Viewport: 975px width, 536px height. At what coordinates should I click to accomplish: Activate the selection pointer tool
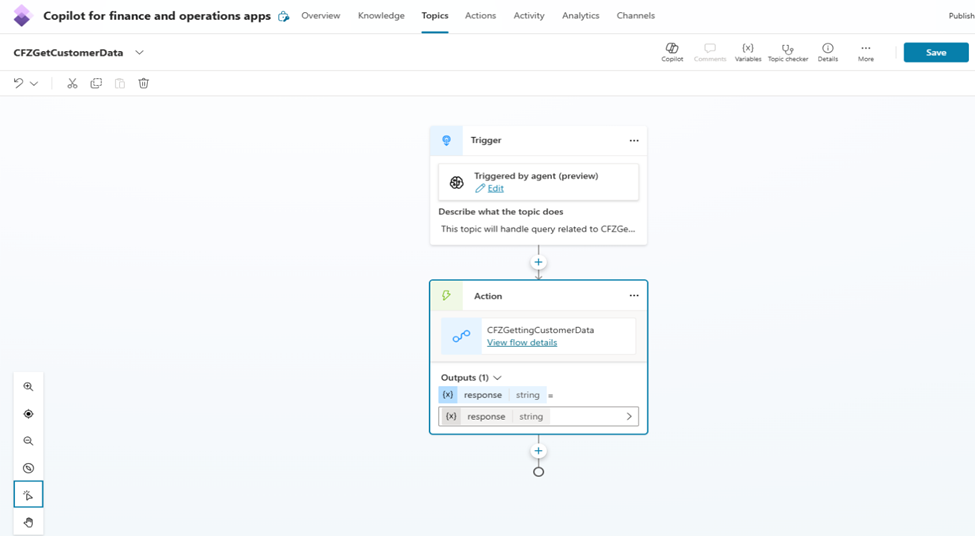pos(29,494)
